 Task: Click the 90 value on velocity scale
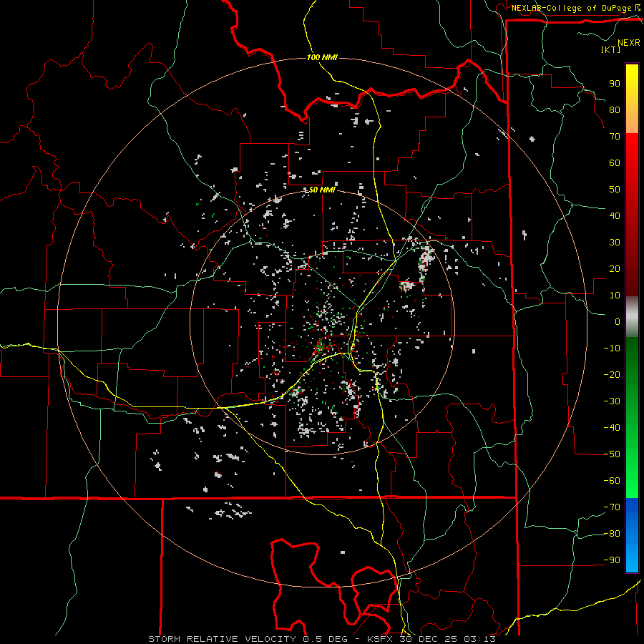pos(615,84)
